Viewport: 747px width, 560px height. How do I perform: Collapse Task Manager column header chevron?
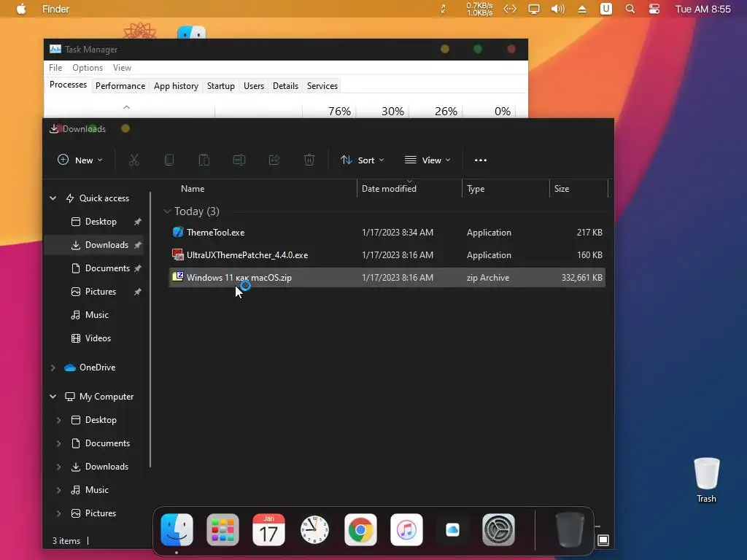pos(126,107)
